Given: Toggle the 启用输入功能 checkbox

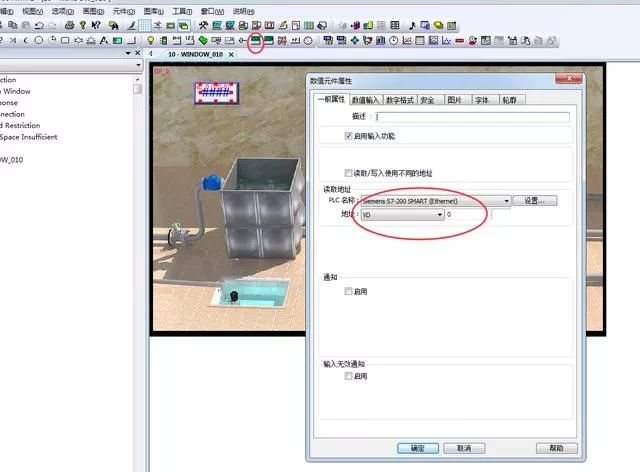Looking at the screenshot, I should click(348, 136).
